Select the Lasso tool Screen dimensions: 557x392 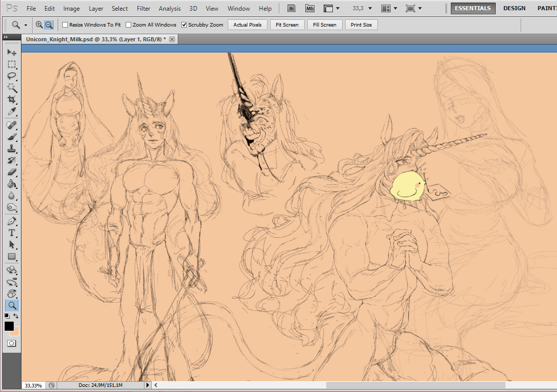(11, 76)
